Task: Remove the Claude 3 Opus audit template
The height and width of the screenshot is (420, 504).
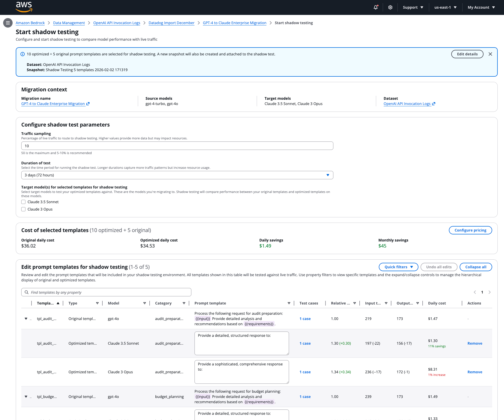Action: pos(475,372)
